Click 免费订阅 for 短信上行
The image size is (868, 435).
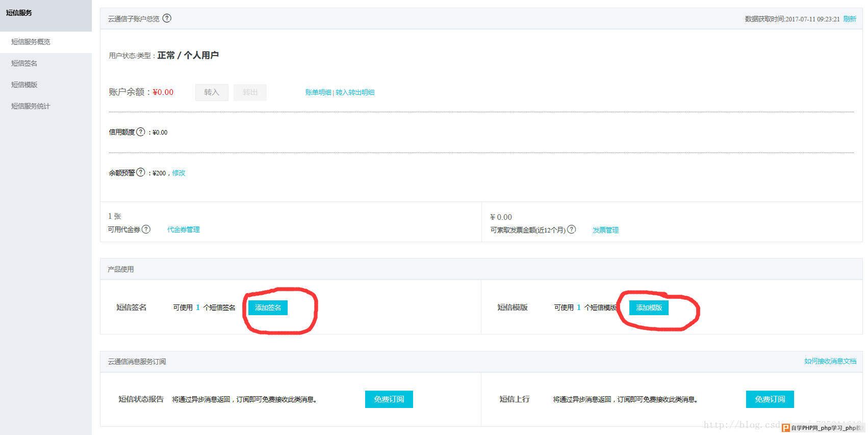[x=770, y=399]
